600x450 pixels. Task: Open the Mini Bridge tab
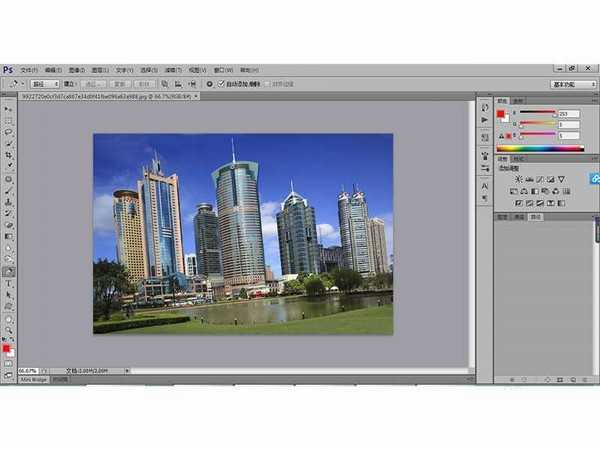[33, 380]
